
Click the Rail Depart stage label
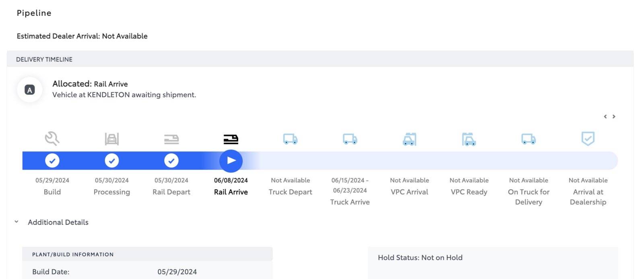(171, 192)
